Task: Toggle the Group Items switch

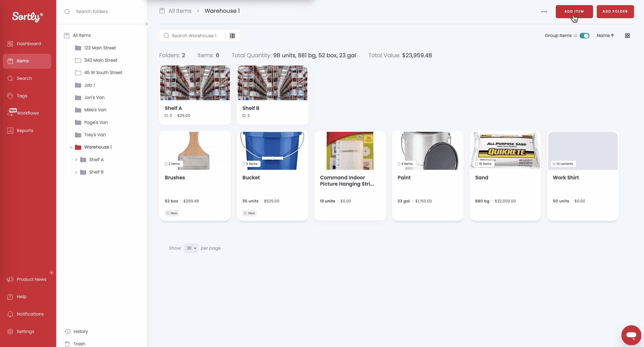Action: [x=584, y=36]
